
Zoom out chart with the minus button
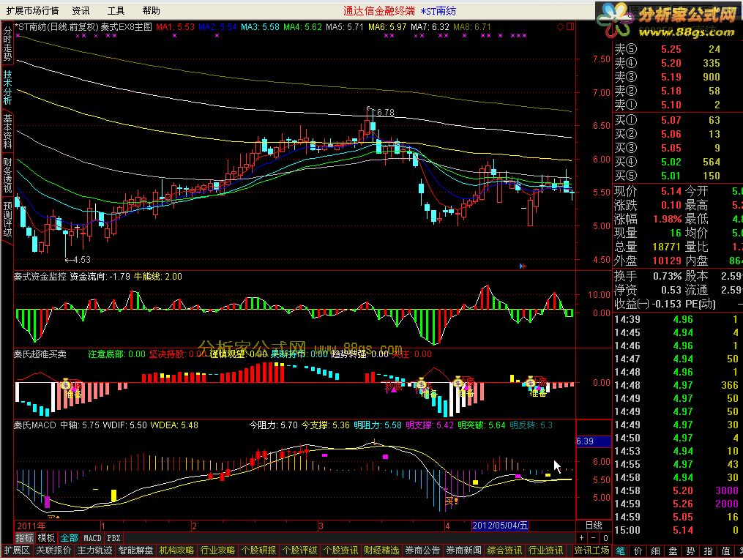(594, 538)
